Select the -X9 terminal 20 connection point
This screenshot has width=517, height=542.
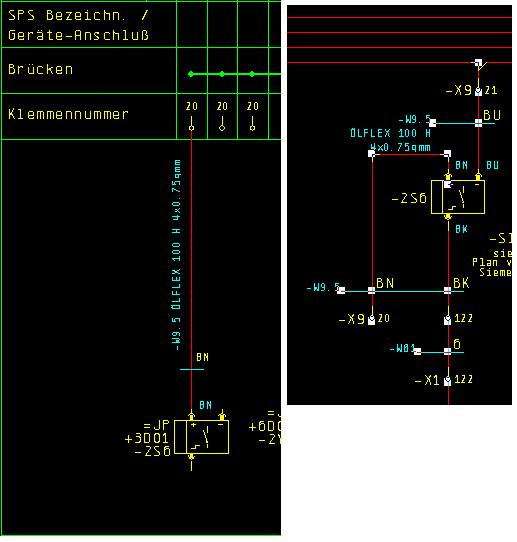click(x=372, y=320)
